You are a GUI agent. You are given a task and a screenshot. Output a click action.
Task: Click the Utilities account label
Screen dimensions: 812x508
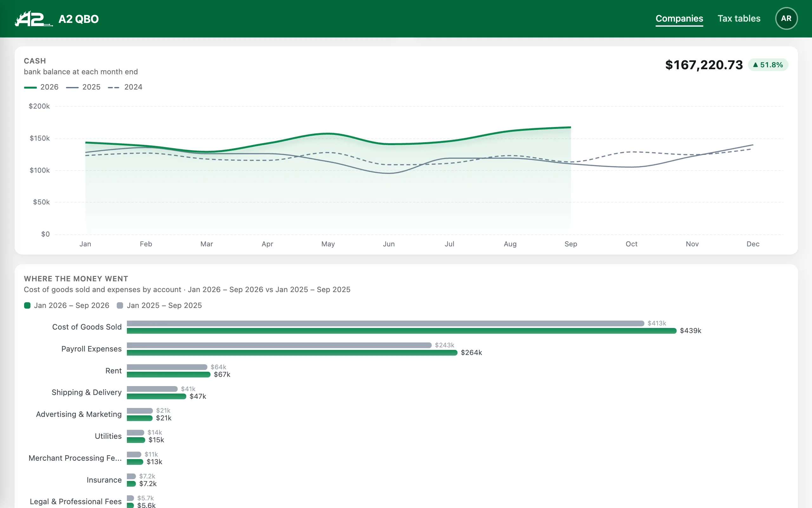(108, 436)
